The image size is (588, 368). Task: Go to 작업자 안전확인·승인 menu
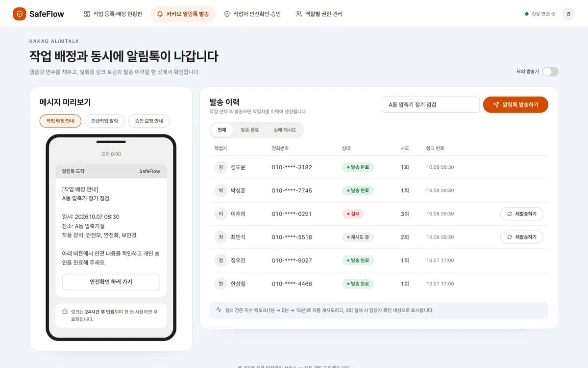(252, 14)
